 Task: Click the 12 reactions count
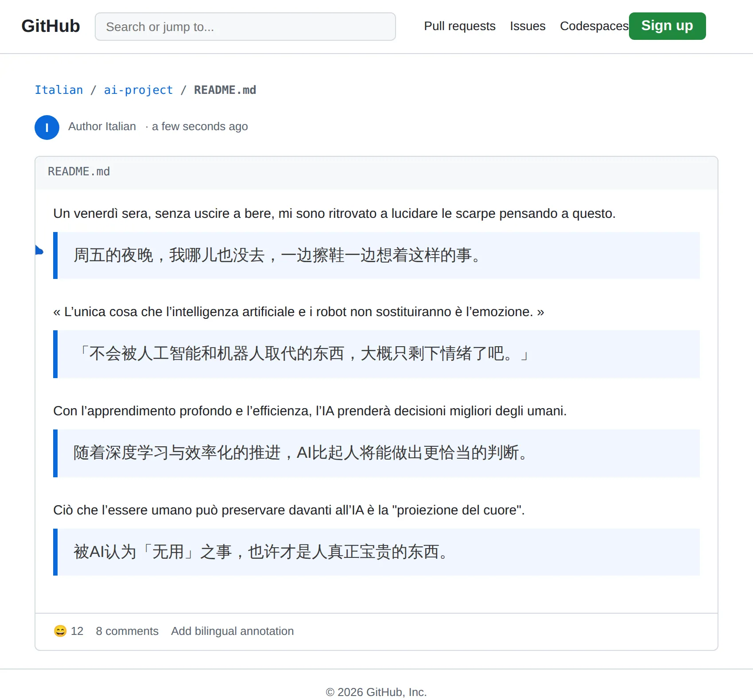point(77,631)
